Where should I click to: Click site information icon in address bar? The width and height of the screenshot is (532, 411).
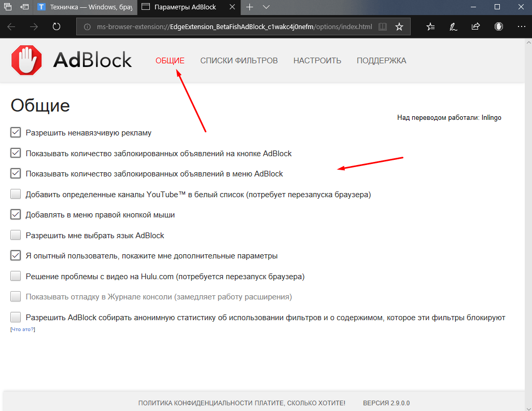tap(87, 27)
